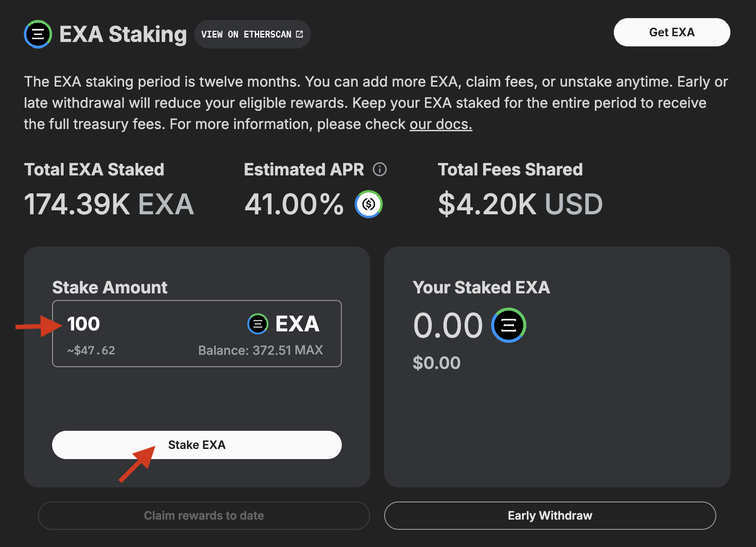The image size is (756, 547).
Task: Click the EXA logo beside the page title
Action: 38,34
